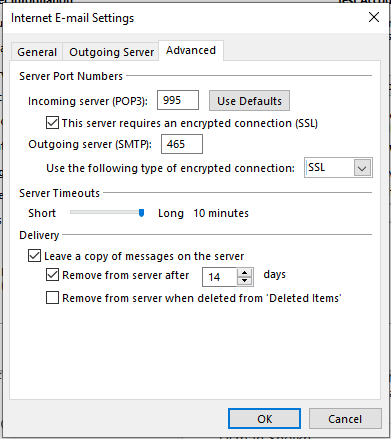Image resolution: width=391 pixels, height=439 pixels.
Task: Click the days number field showing 14
Action: [x=220, y=277]
